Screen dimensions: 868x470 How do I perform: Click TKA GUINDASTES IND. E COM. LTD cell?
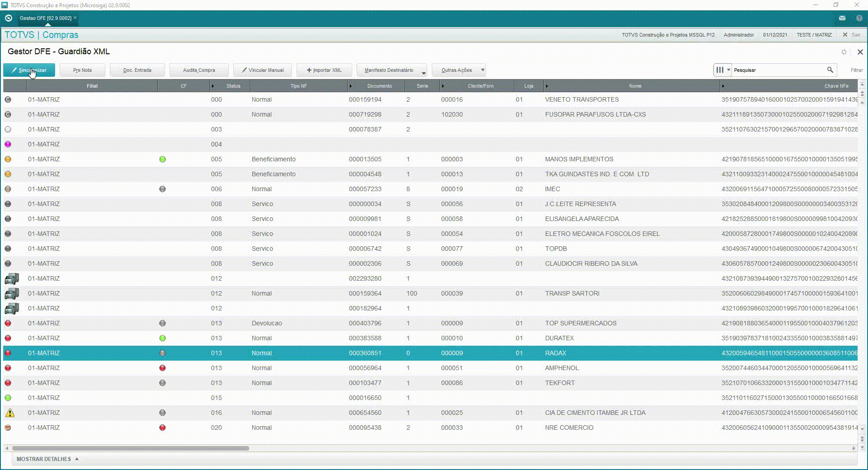click(597, 174)
